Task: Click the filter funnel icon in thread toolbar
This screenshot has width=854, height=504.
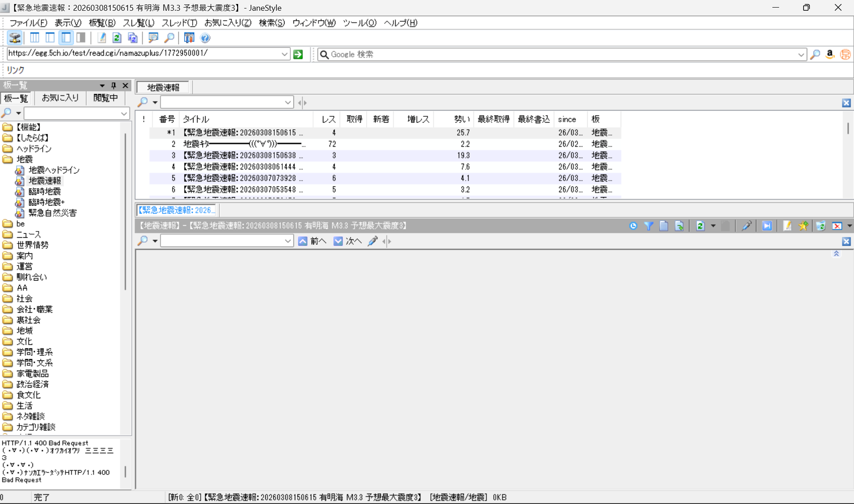Action: pyautogui.click(x=648, y=226)
